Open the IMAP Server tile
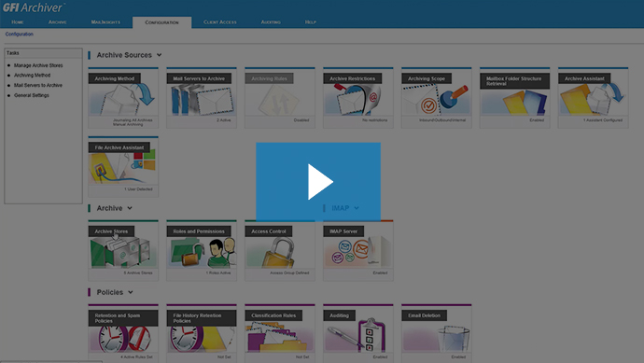644x363 pixels. (x=358, y=250)
